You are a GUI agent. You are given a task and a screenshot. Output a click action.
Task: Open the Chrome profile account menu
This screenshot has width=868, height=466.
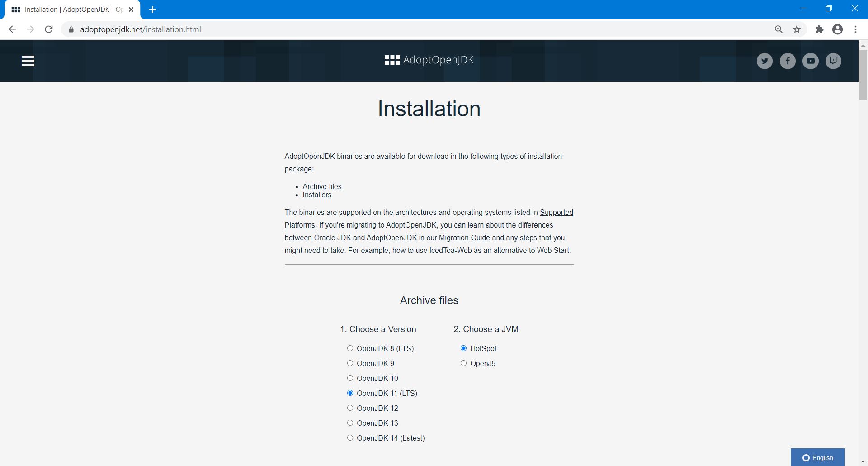click(838, 29)
